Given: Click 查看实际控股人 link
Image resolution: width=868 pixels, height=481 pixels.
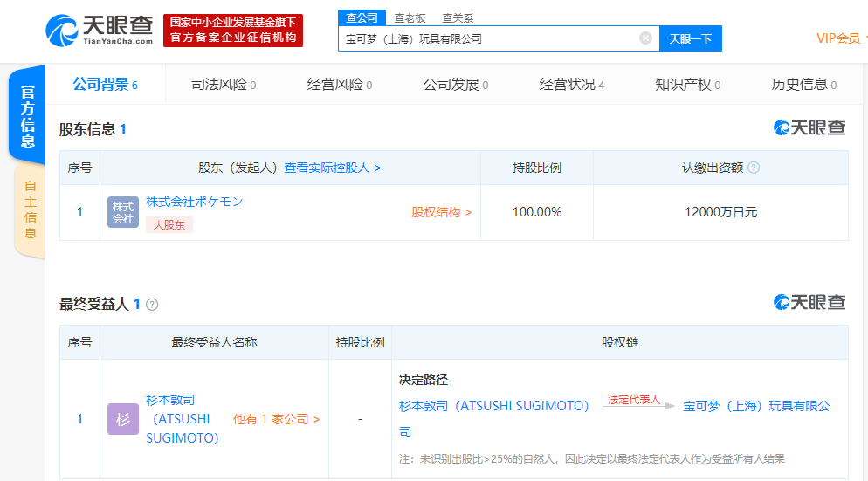Looking at the screenshot, I should [333, 168].
